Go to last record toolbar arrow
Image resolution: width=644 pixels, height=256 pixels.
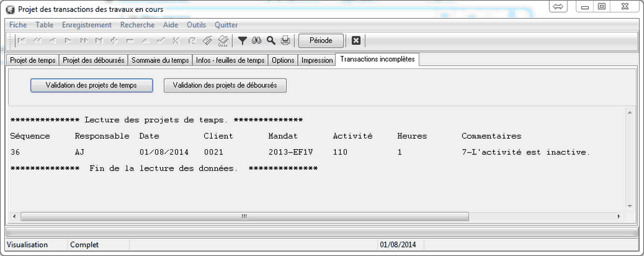click(x=99, y=41)
